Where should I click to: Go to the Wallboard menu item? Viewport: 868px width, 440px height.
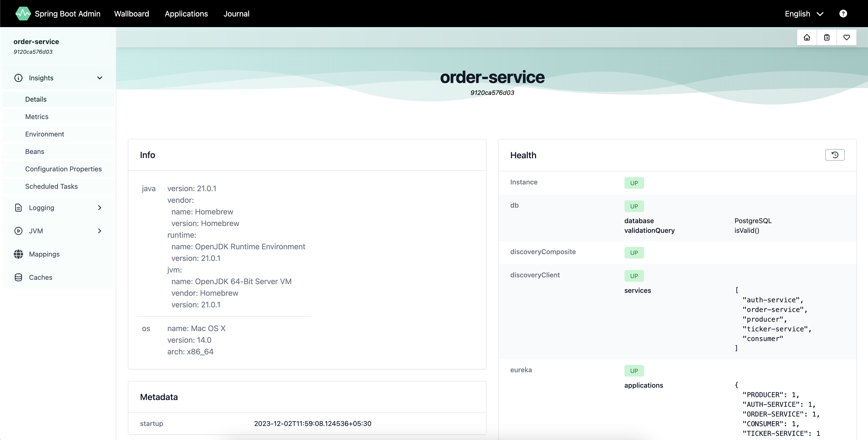131,14
